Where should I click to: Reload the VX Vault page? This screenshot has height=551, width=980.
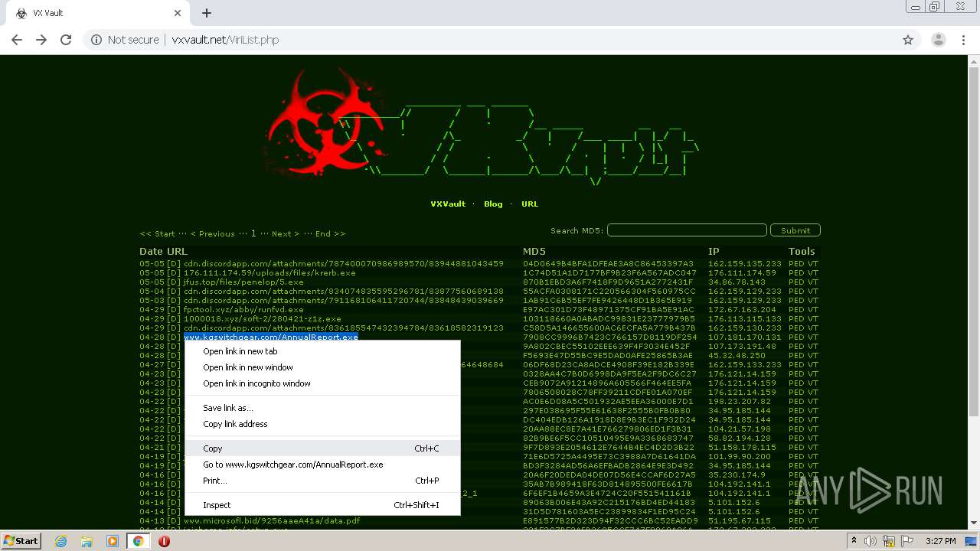coord(66,40)
